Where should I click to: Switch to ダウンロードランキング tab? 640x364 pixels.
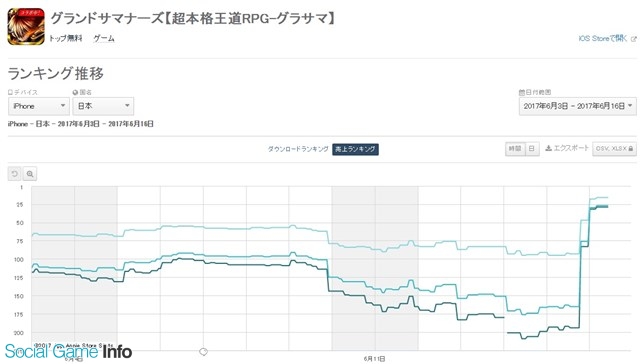click(x=298, y=149)
